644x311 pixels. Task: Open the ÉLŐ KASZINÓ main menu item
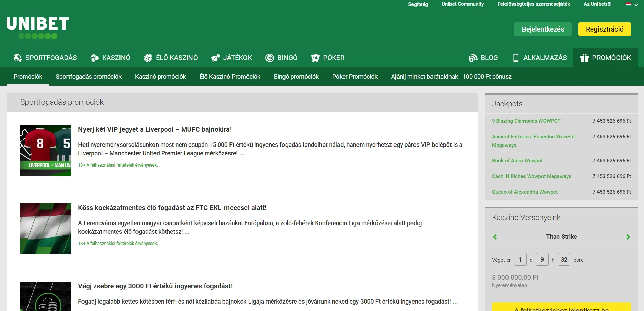[x=171, y=58]
